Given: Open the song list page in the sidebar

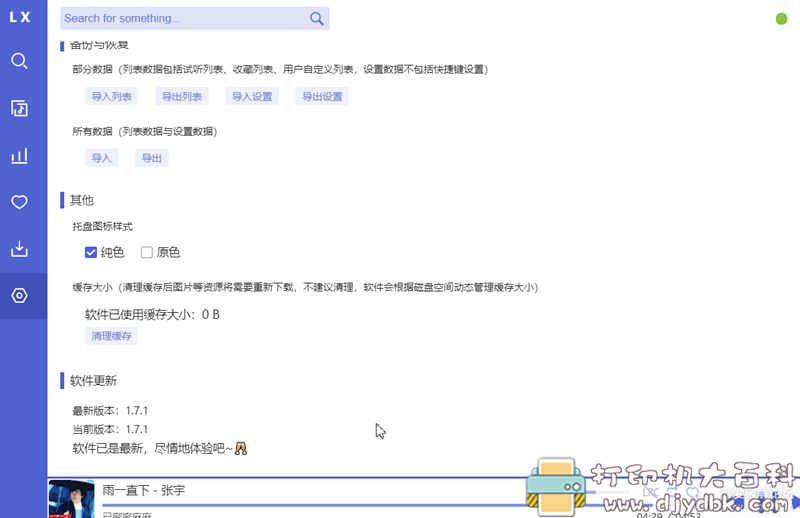Looking at the screenshot, I should 19,108.
